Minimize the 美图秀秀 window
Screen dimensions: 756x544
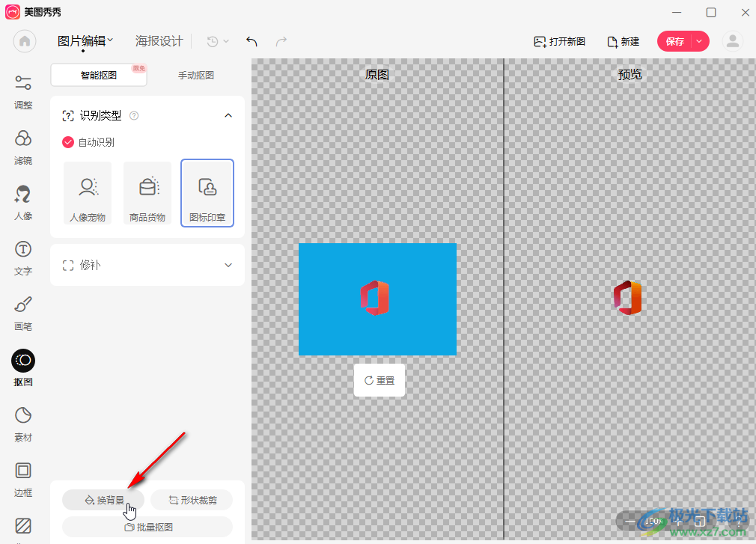click(677, 12)
